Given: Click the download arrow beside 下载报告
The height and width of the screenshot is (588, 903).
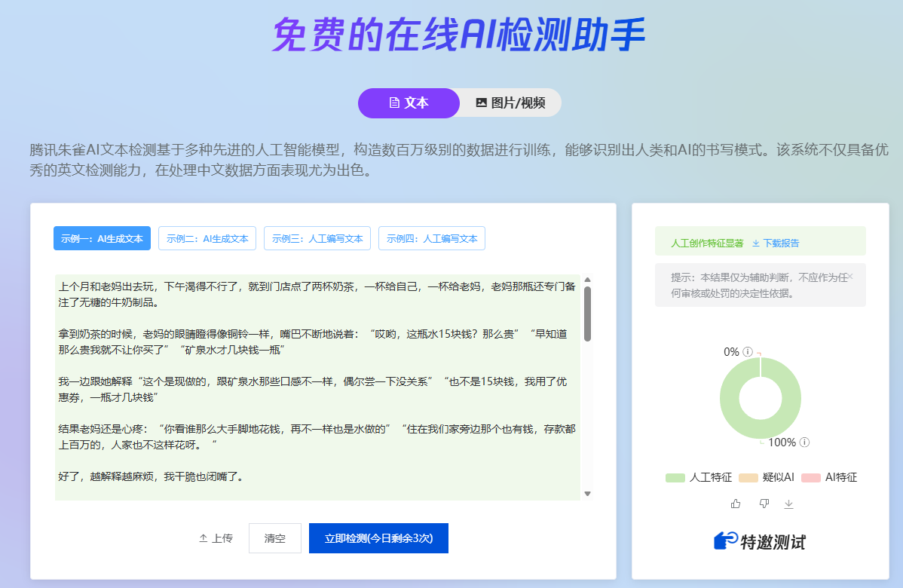Looking at the screenshot, I should pyautogui.click(x=756, y=243).
